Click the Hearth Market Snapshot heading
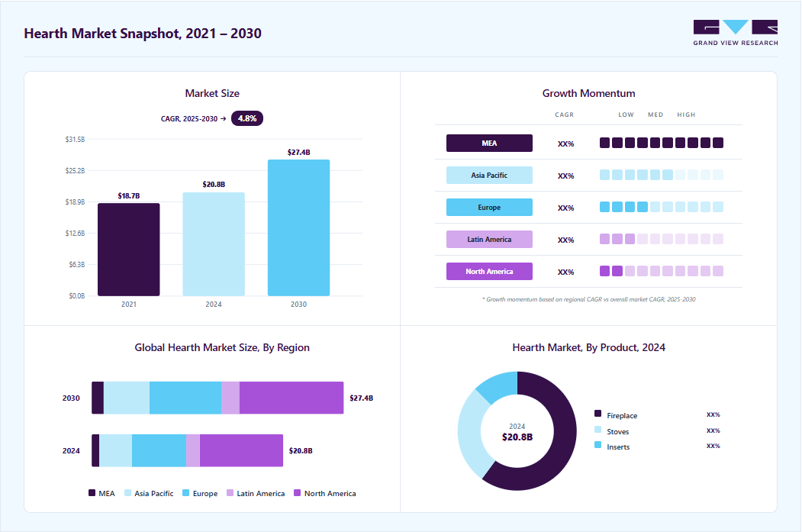The height and width of the screenshot is (532, 802). pos(143,34)
